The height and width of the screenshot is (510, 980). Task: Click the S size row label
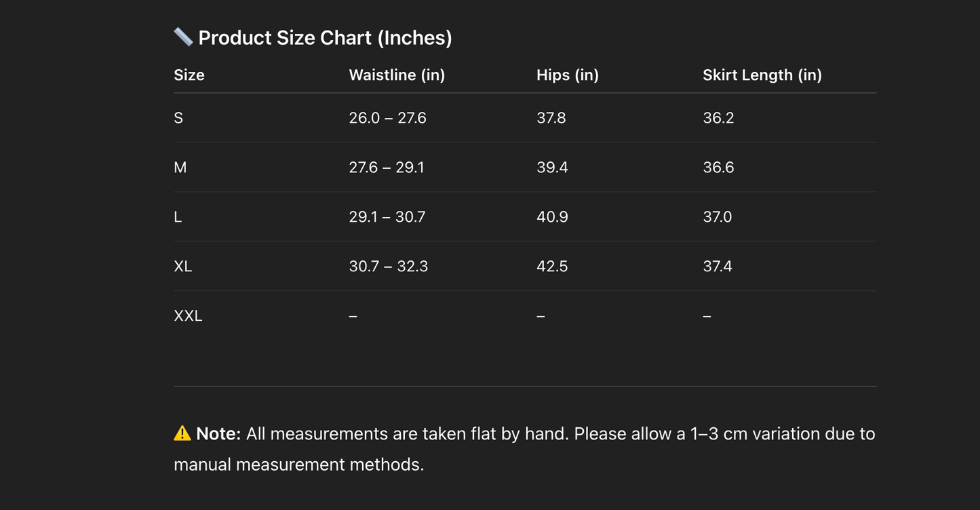pyautogui.click(x=178, y=118)
